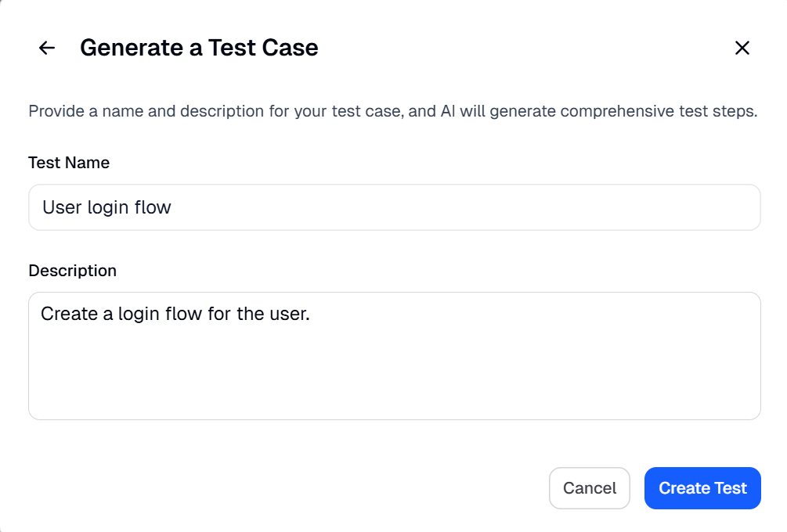
Task: Click the X icon to dismiss the dialog
Action: 742,48
